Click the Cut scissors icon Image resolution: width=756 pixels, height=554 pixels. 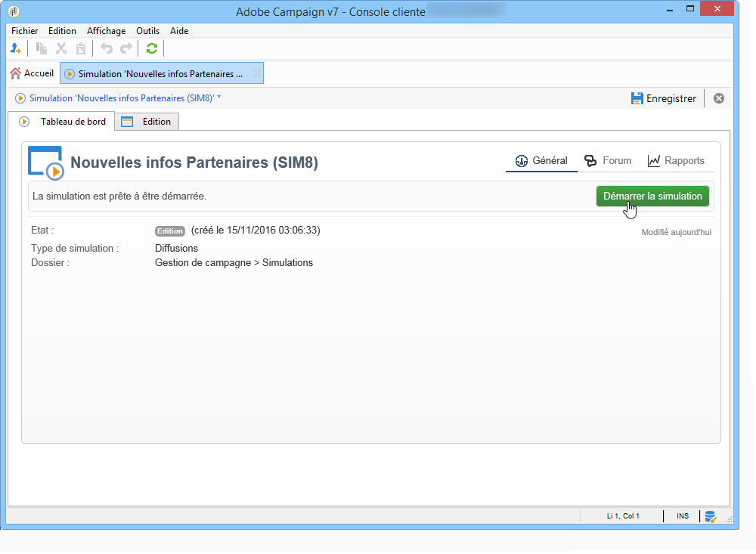(x=61, y=48)
